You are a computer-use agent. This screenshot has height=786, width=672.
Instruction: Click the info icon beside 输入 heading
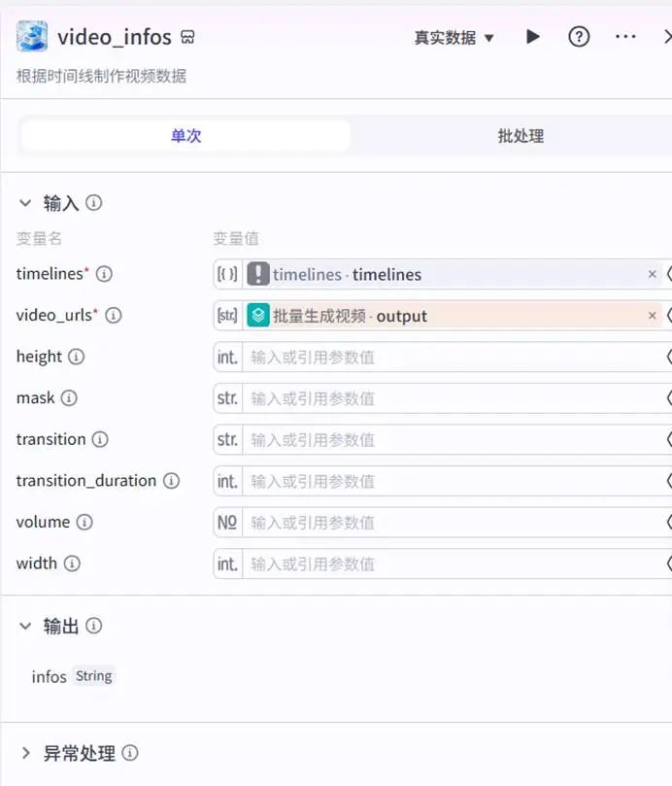pos(94,203)
